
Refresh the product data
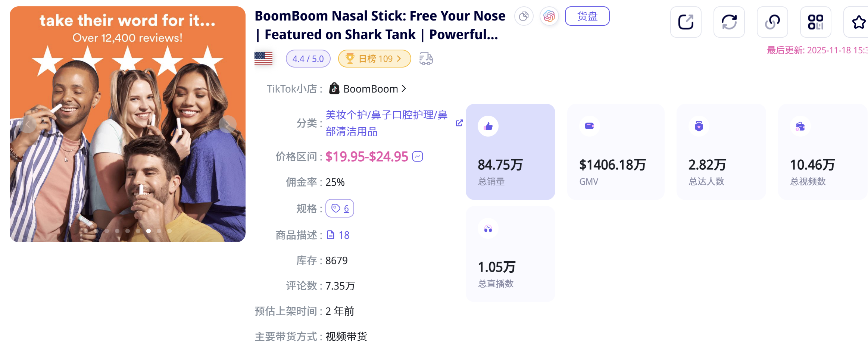tap(729, 22)
